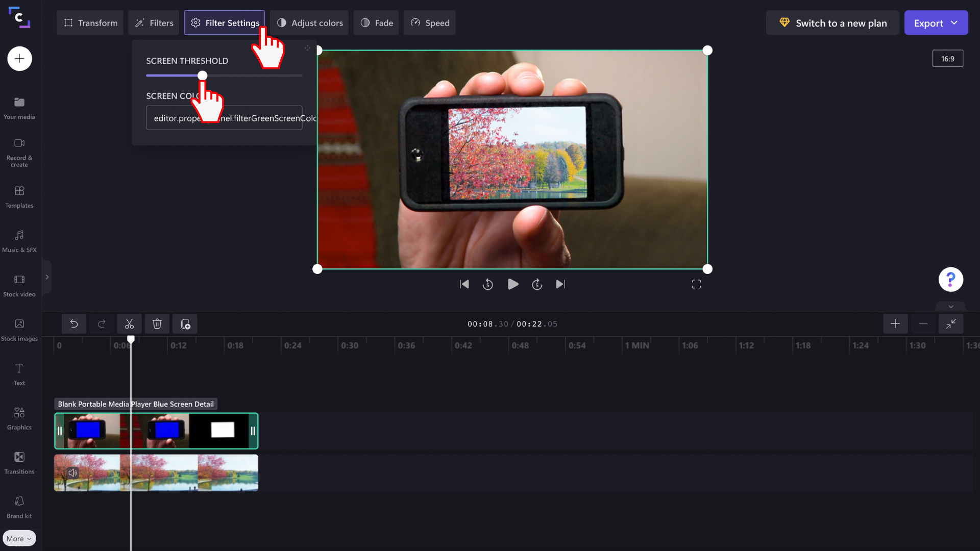Click the 16:9 aspect ratio button

click(947, 58)
